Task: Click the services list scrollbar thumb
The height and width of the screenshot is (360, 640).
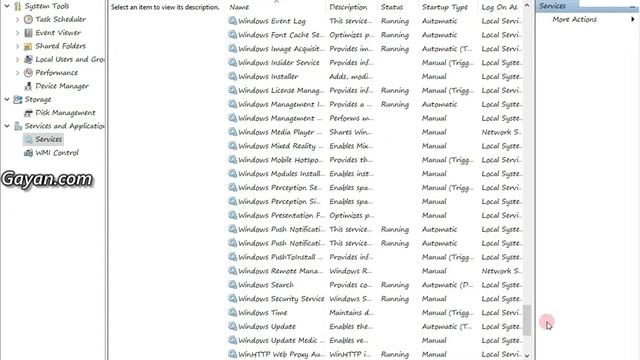Action: (527, 320)
